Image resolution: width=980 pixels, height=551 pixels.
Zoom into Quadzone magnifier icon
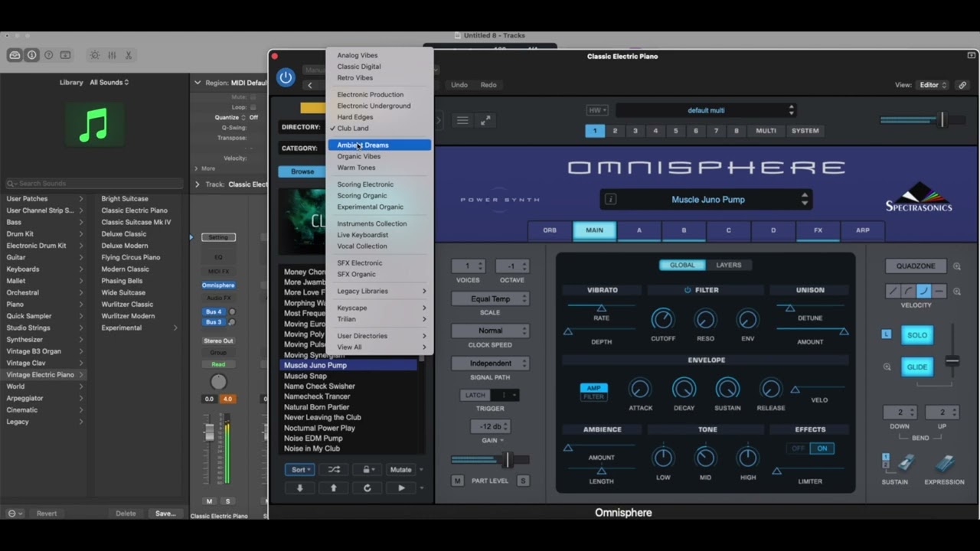(x=957, y=266)
